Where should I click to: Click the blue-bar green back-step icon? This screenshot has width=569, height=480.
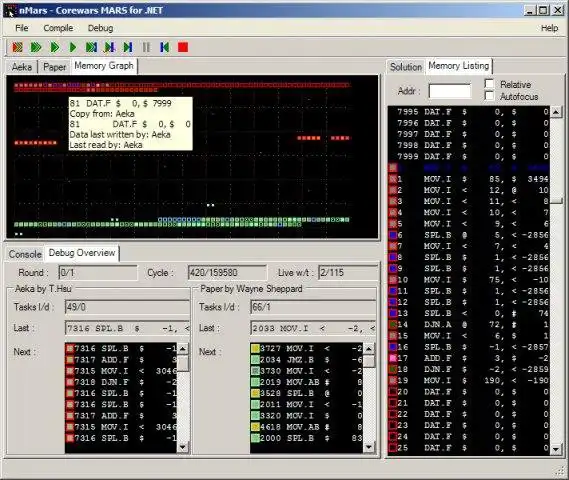coord(164,47)
